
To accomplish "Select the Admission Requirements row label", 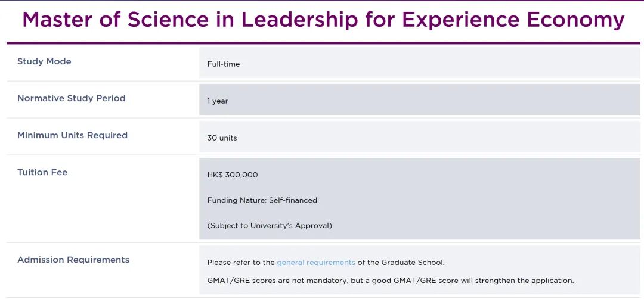I will [x=73, y=260].
